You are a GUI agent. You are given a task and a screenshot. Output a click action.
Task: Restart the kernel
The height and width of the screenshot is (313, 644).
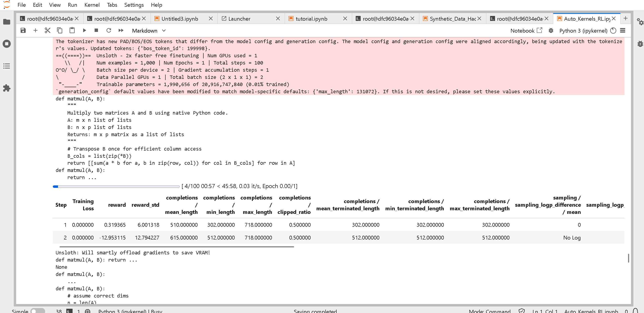[x=109, y=31]
